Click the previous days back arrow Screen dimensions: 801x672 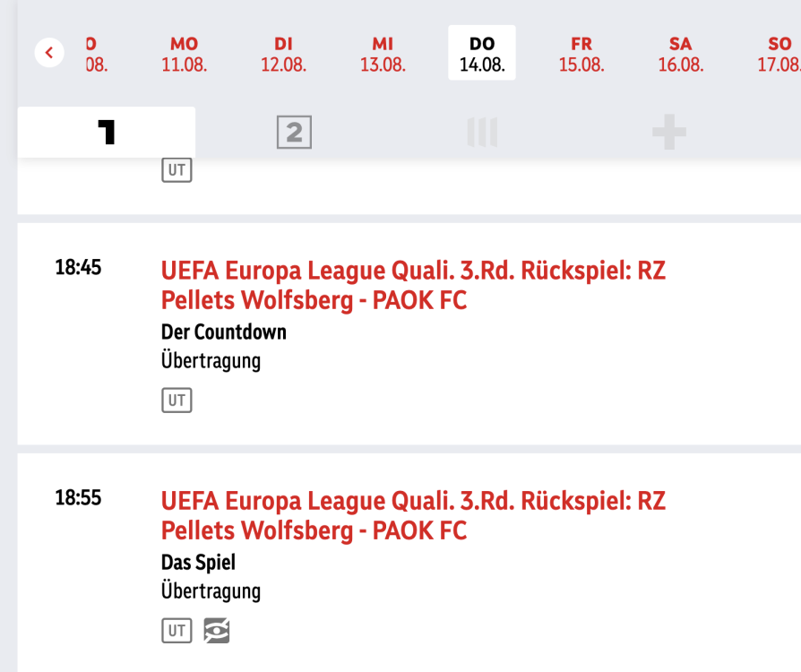49,53
